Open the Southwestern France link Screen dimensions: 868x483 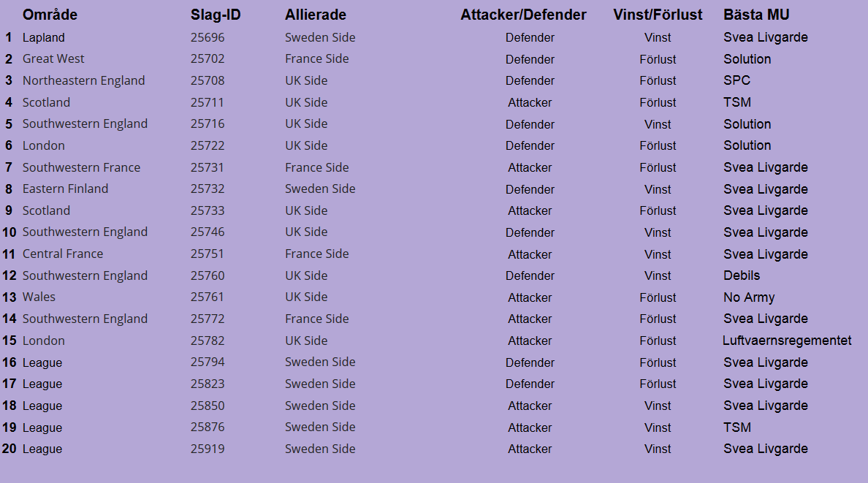tap(81, 167)
